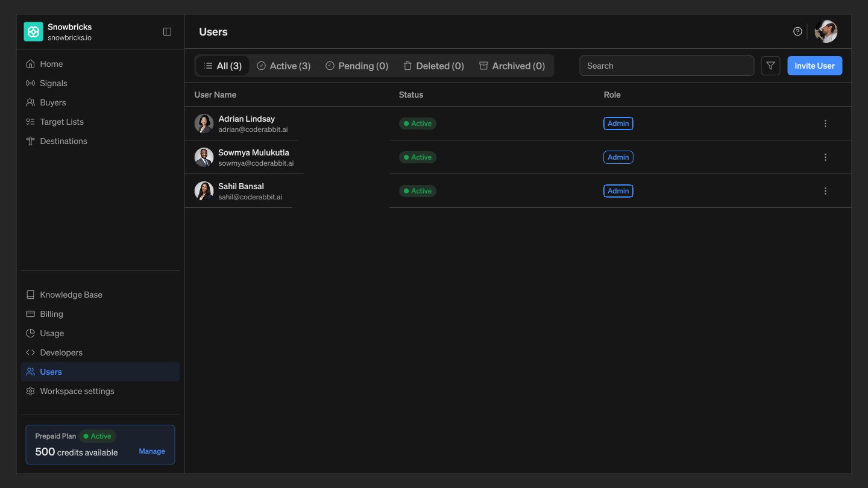Switch to the Active (3) tab
This screenshot has height=488, width=868.
[283, 66]
